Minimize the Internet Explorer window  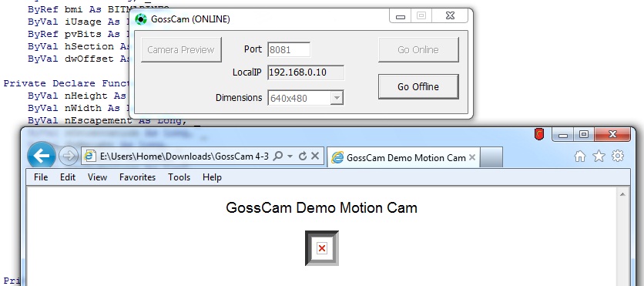pos(563,134)
